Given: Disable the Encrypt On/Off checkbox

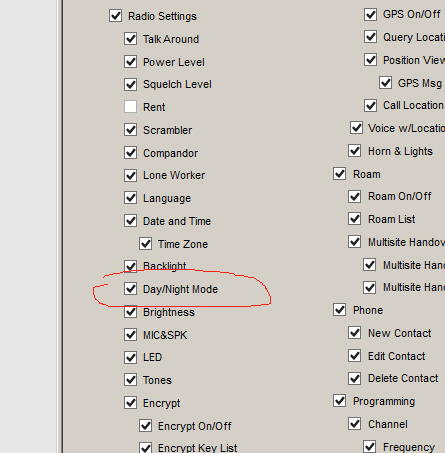Looking at the screenshot, I should [145, 426].
